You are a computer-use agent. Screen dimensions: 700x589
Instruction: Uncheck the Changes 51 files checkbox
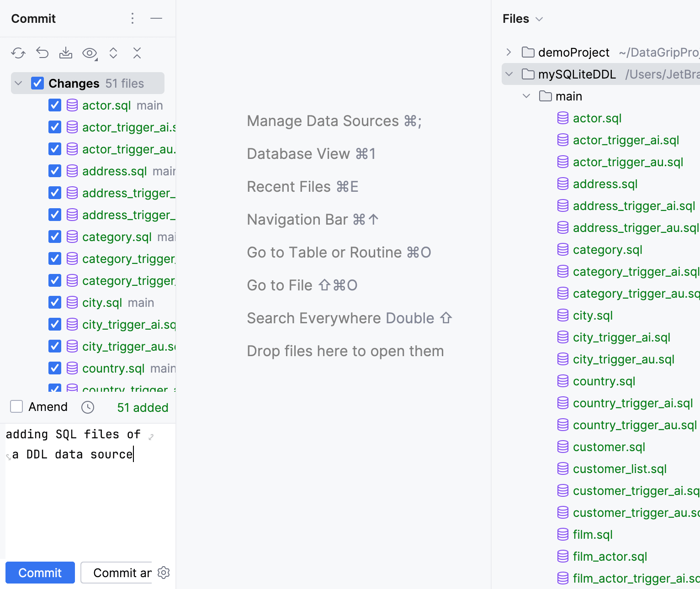[x=37, y=83]
